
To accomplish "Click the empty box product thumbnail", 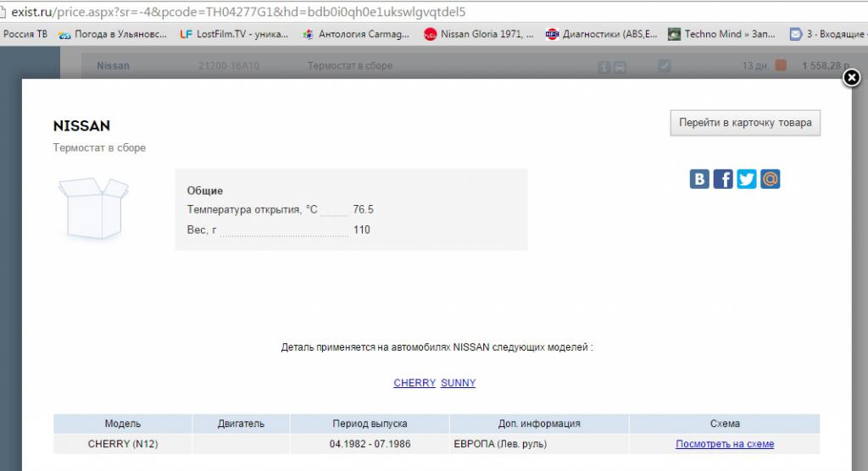I will (93, 208).
